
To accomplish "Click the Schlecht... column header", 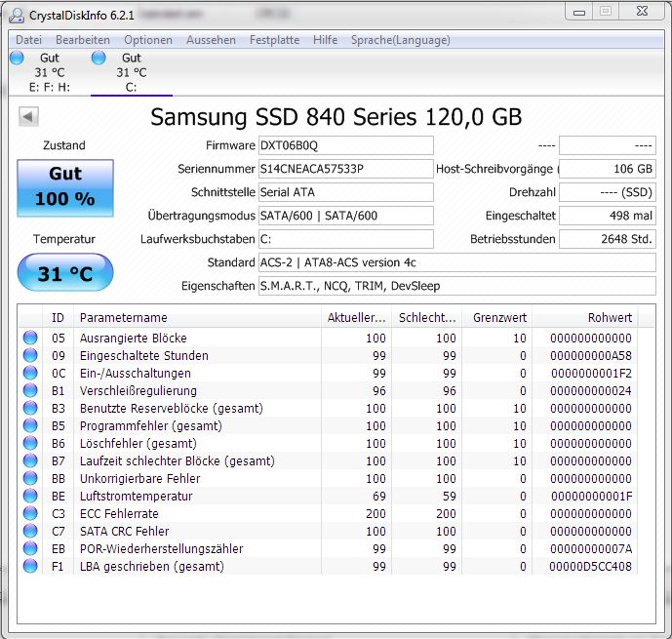I will pos(427,318).
